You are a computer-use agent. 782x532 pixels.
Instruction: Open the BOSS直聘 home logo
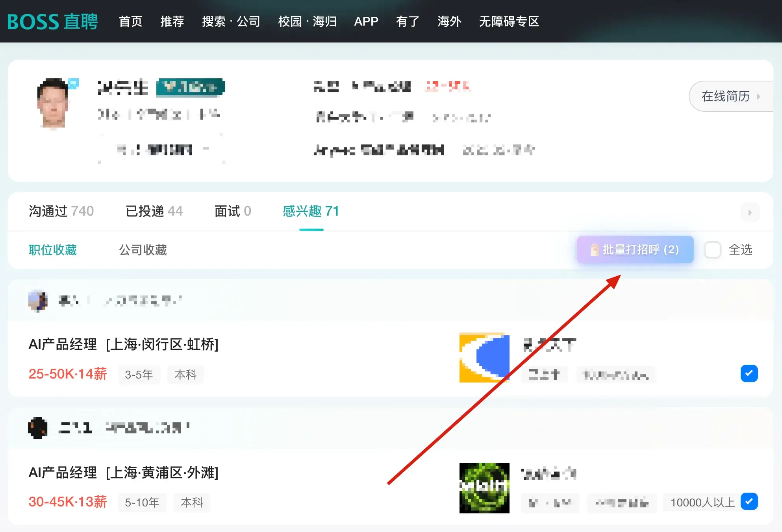tap(52, 22)
